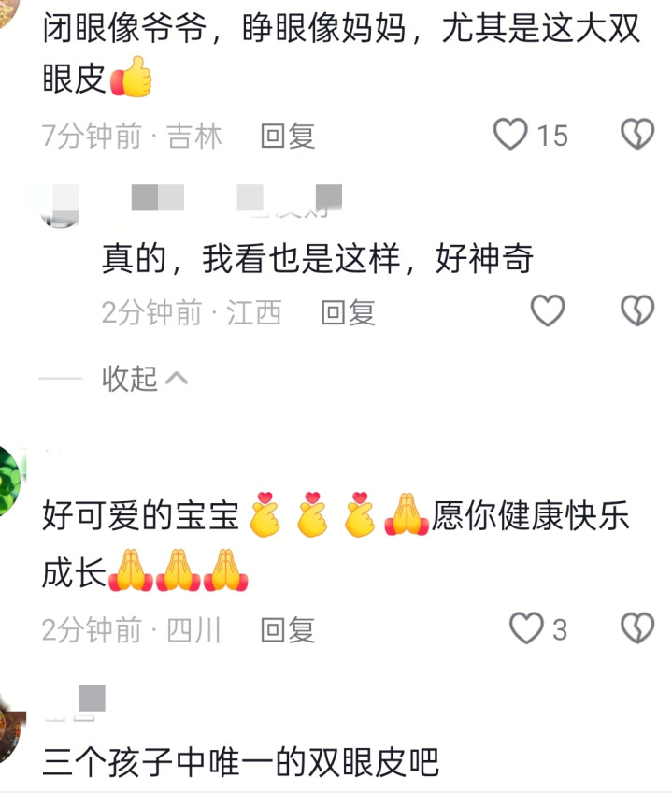Tap broken heart on 江西 reply
This screenshot has height=793, width=672.
point(637,310)
